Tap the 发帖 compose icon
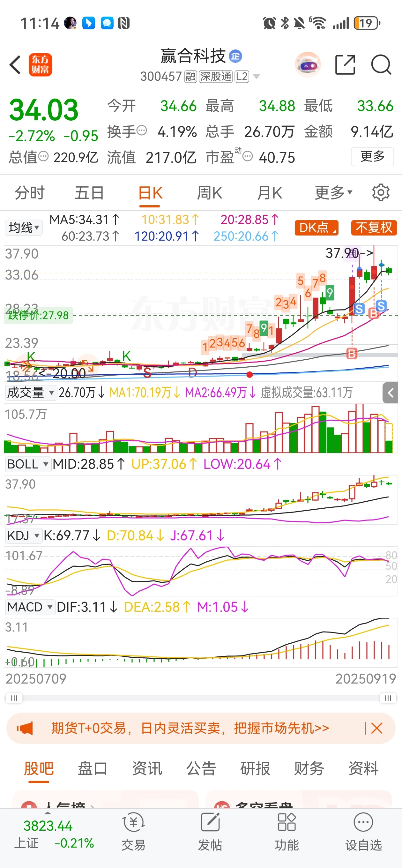 [210, 822]
